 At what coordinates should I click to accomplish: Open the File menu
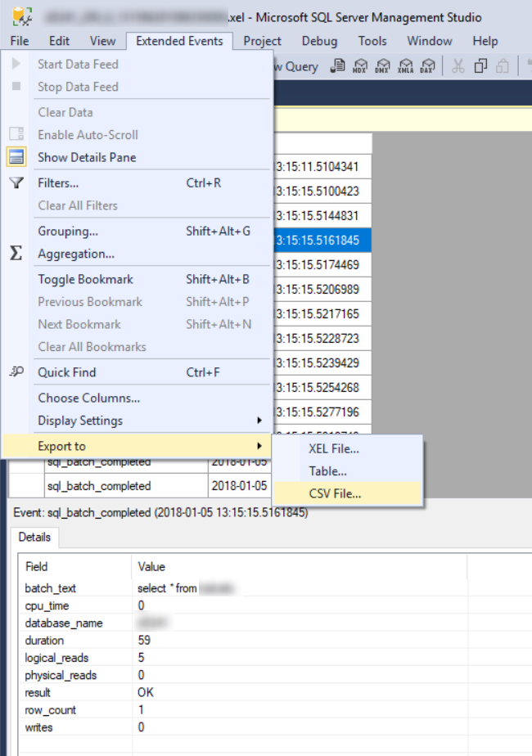(20, 41)
